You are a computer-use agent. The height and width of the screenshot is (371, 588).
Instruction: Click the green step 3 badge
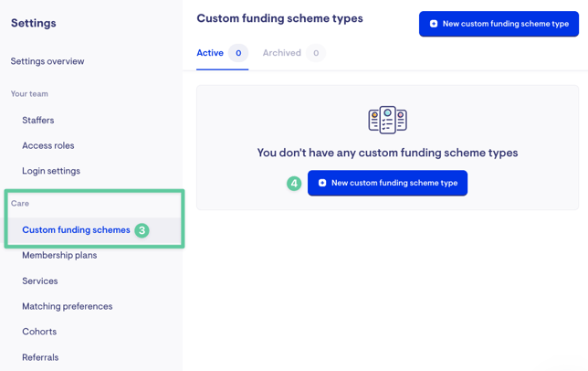(142, 230)
